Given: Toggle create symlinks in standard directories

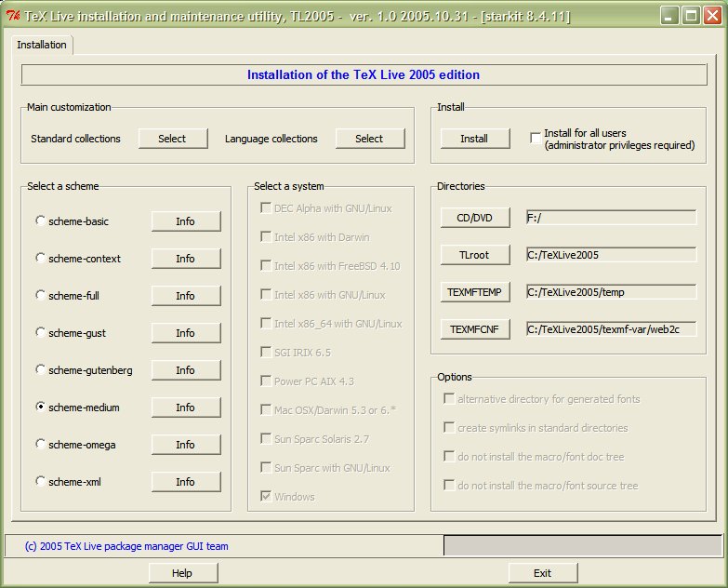Looking at the screenshot, I should (449, 427).
